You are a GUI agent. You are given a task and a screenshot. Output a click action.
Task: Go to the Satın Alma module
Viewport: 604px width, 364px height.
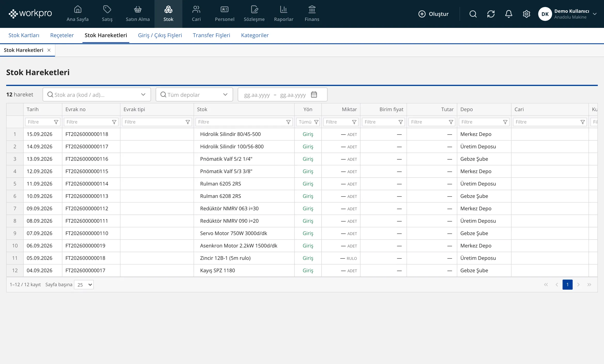[138, 14]
